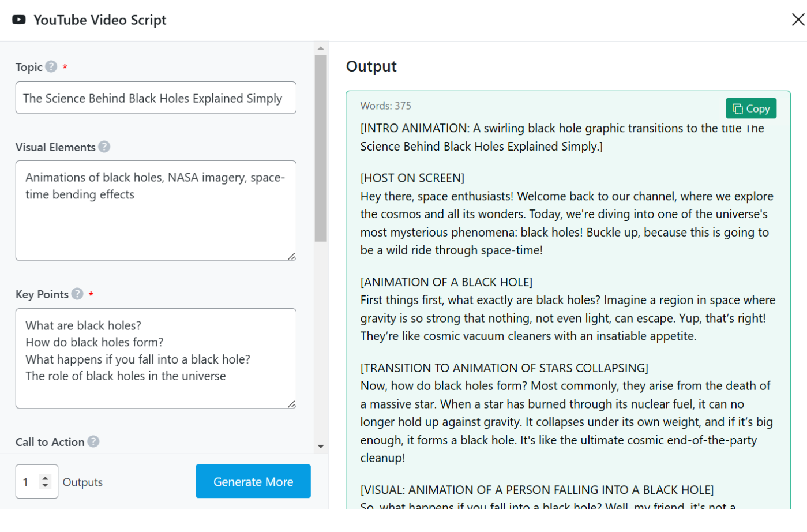Click the Visual Elements resize handle
The width and height of the screenshot is (807, 532).
coord(292,257)
